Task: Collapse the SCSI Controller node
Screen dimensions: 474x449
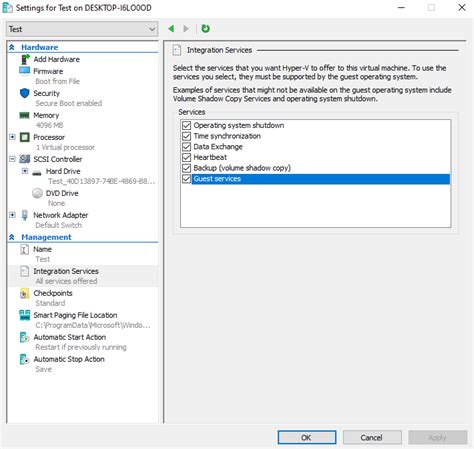Action: (12, 159)
